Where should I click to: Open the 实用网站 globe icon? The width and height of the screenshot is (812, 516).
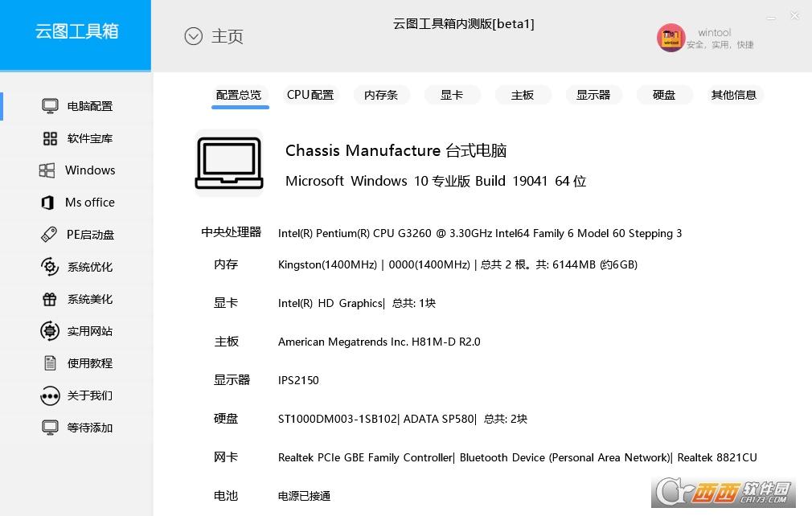point(50,331)
